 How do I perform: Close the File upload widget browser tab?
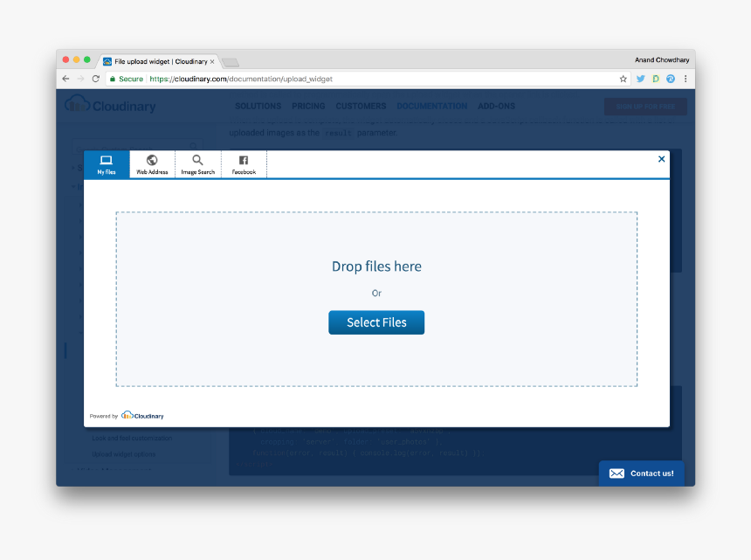pos(212,62)
